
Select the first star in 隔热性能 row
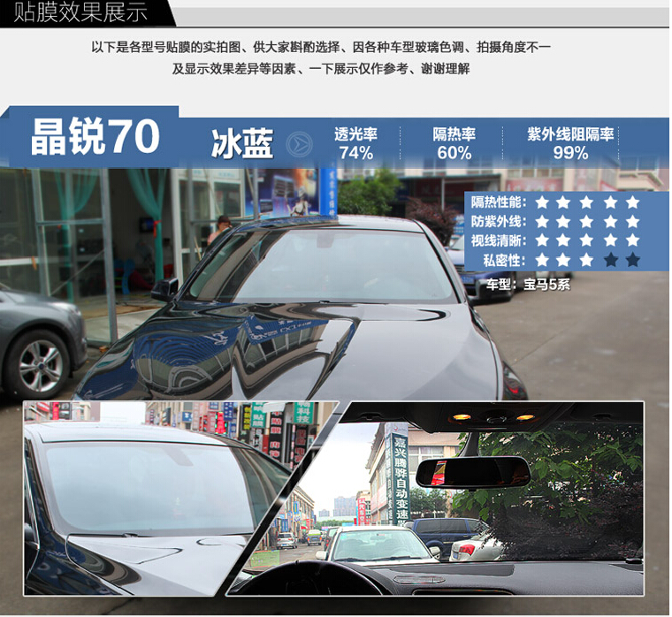click(x=541, y=202)
